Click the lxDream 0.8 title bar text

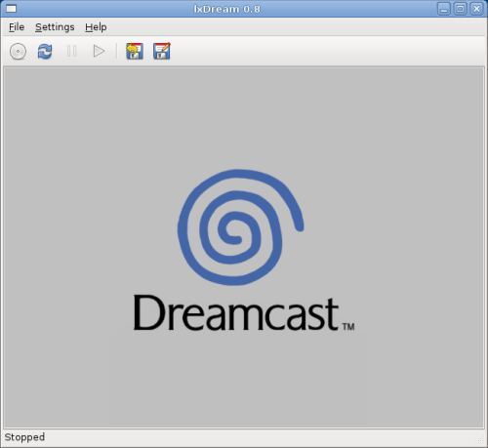click(x=227, y=9)
